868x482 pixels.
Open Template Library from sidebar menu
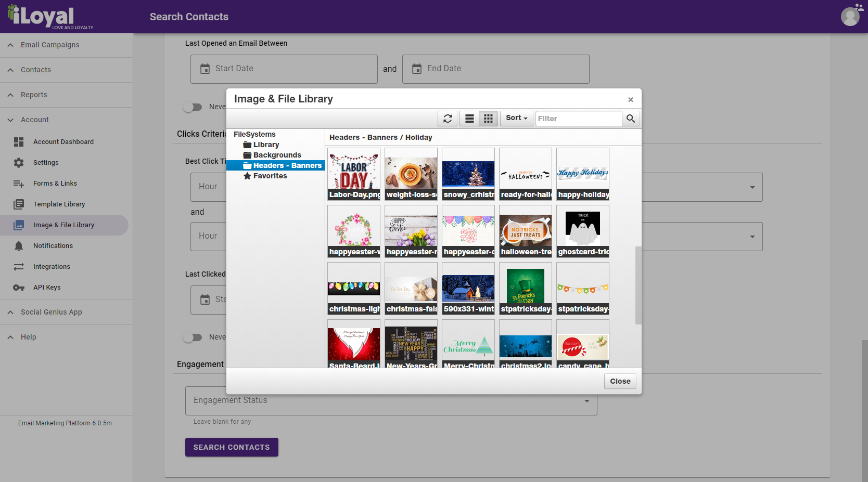pos(59,204)
